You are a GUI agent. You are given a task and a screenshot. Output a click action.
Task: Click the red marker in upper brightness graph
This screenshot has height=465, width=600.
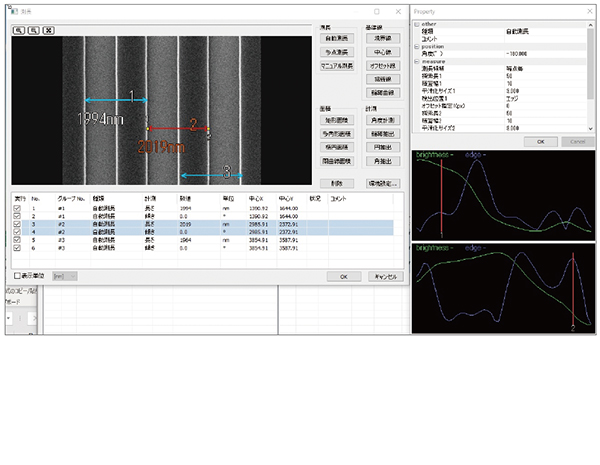pos(441,195)
